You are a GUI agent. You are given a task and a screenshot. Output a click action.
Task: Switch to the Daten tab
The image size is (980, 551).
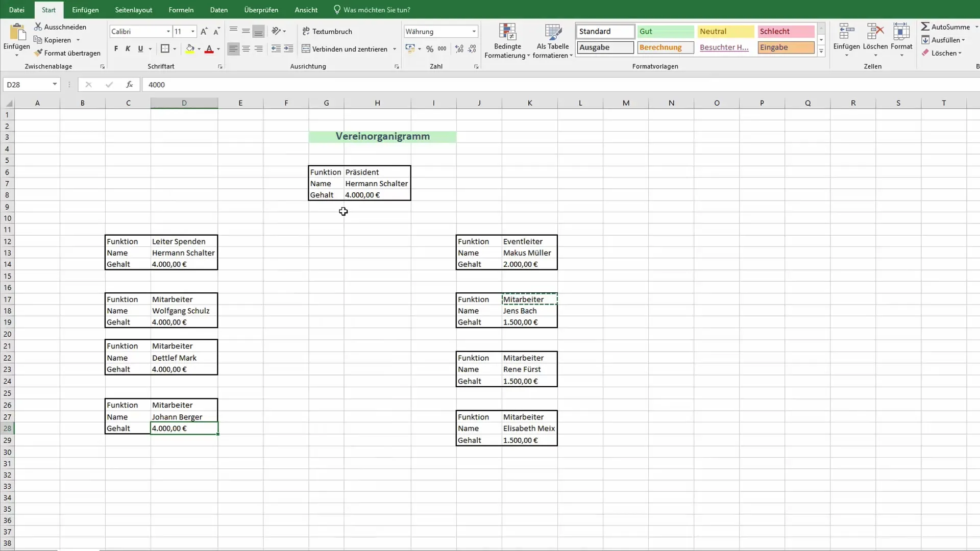click(219, 10)
